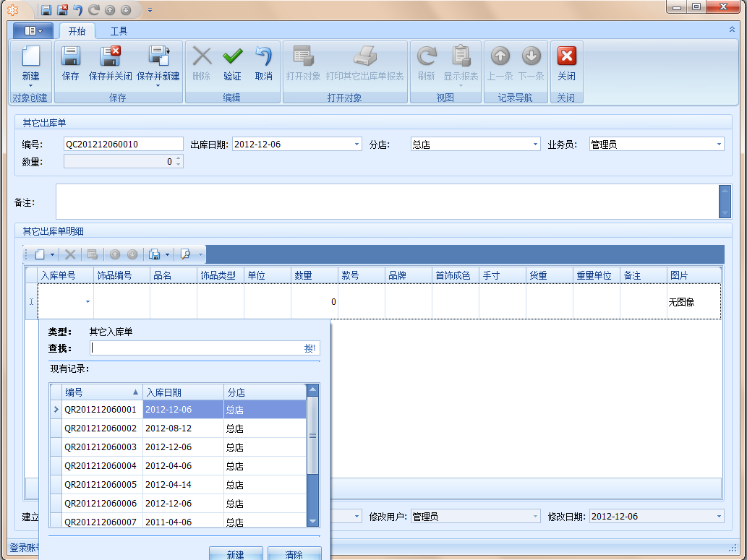Open the 分店 branch dropdown
This screenshot has width=747, height=560.
pos(535,145)
